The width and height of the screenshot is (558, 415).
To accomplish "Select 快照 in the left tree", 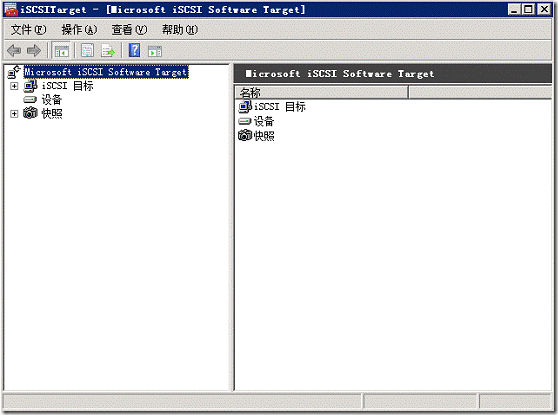I will [52, 114].
